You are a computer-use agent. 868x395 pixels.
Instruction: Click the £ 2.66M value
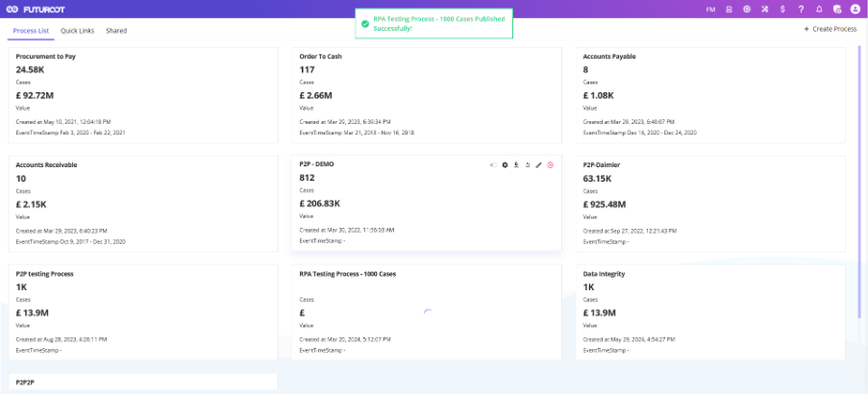(x=315, y=96)
